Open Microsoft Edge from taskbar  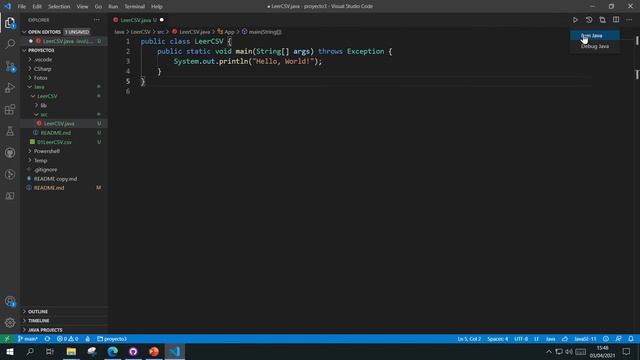click(x=113, y=351)
